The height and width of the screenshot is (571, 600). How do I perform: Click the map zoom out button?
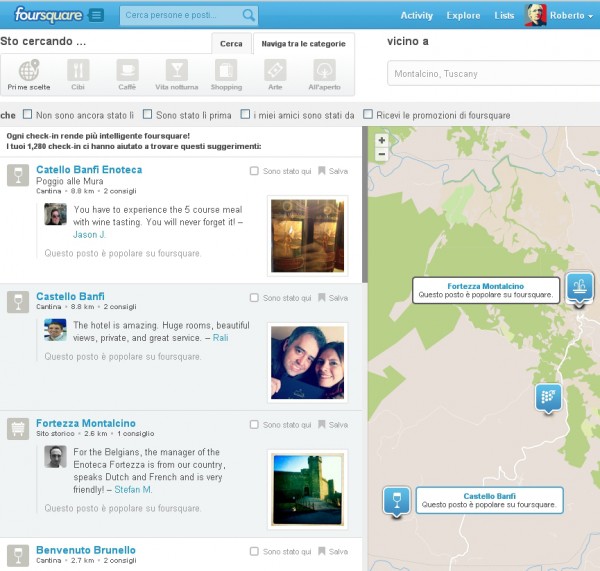(x=382, y=154)
